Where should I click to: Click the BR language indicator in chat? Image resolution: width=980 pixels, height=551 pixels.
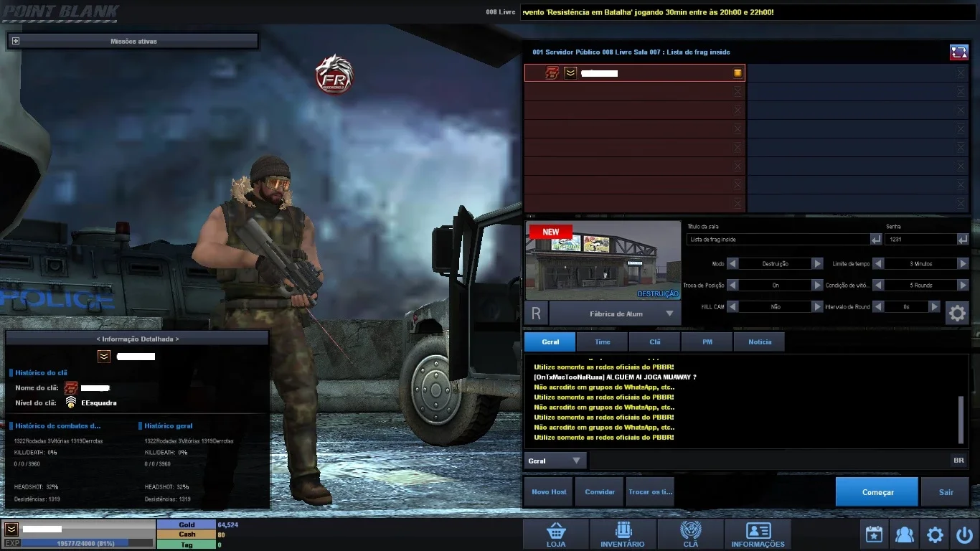[958, 461]
